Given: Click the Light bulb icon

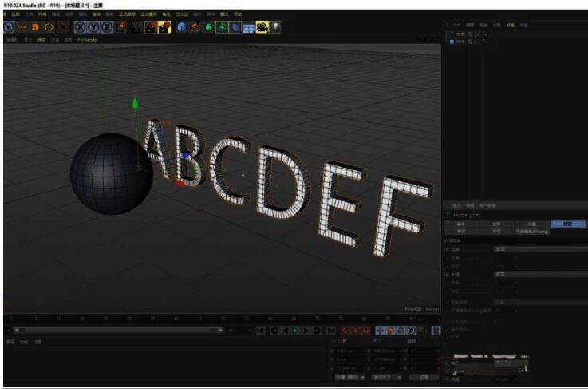Looking at the screenshot, I should (275, 27).
